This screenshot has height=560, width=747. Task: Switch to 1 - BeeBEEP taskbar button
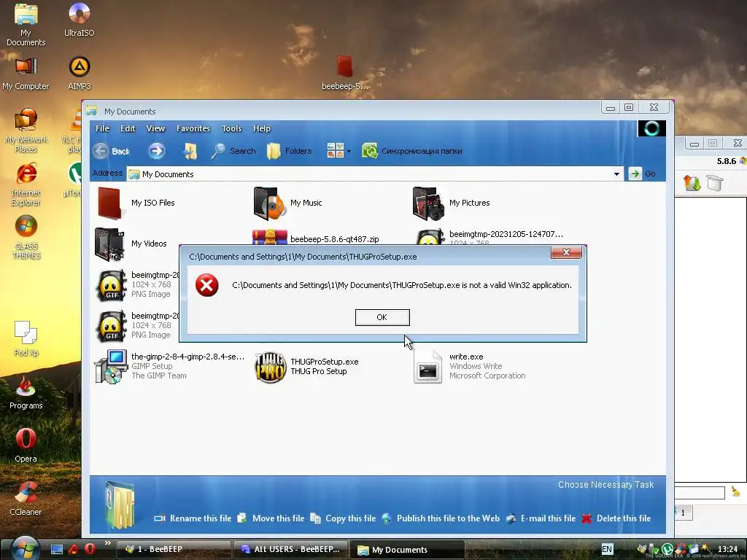173,549
